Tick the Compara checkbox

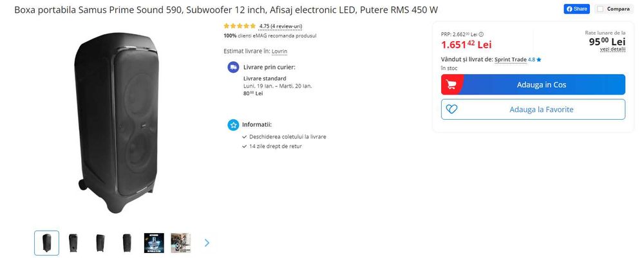600,9
